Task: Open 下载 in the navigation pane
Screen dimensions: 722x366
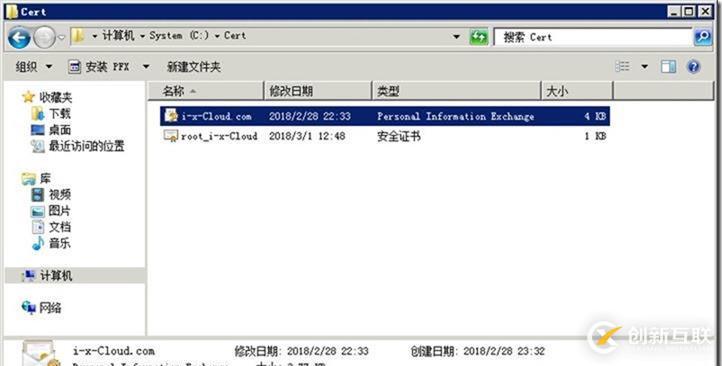Action: click(60, 114)
